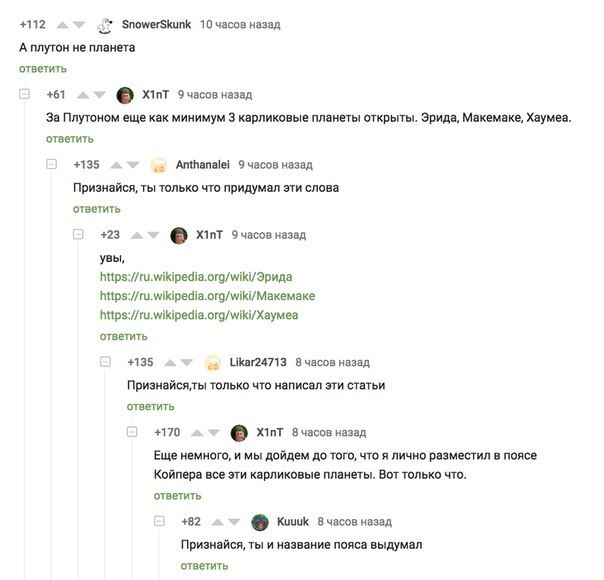Collapse Kuuuk's comment branch
Viewport: 604px width, 580px height.
(x=159, y=521)
